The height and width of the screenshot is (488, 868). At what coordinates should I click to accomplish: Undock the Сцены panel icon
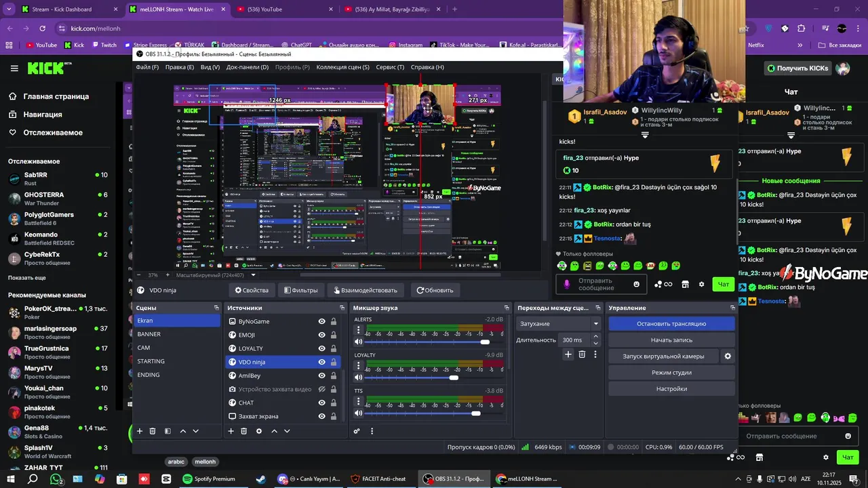click(216, 308)
